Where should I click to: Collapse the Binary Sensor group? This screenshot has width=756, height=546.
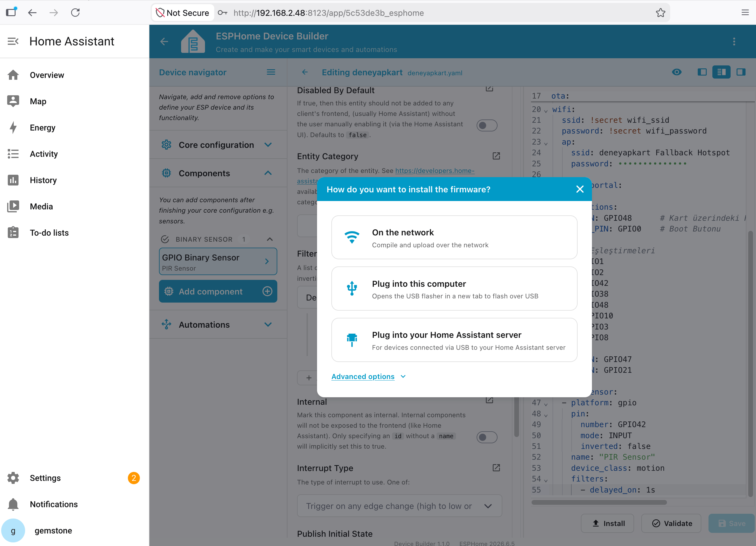[270, 239]
